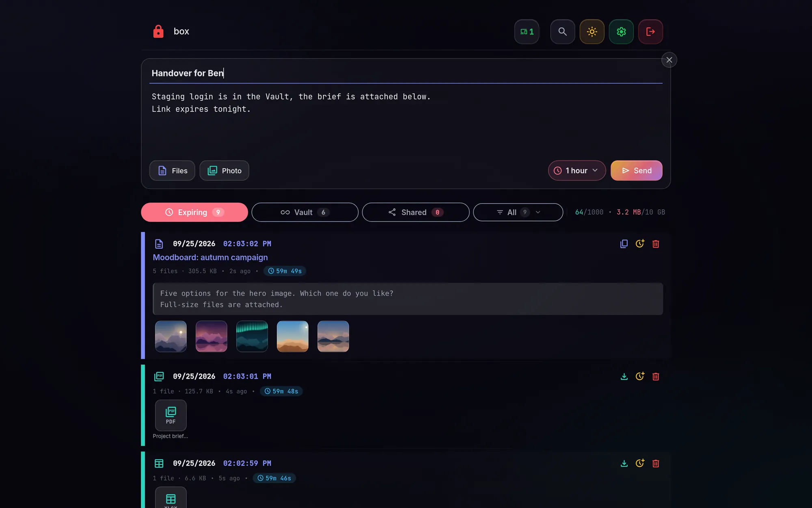Switch to the Expiring tab
This screenshot has width=812, height=508.
click(194, 212)
